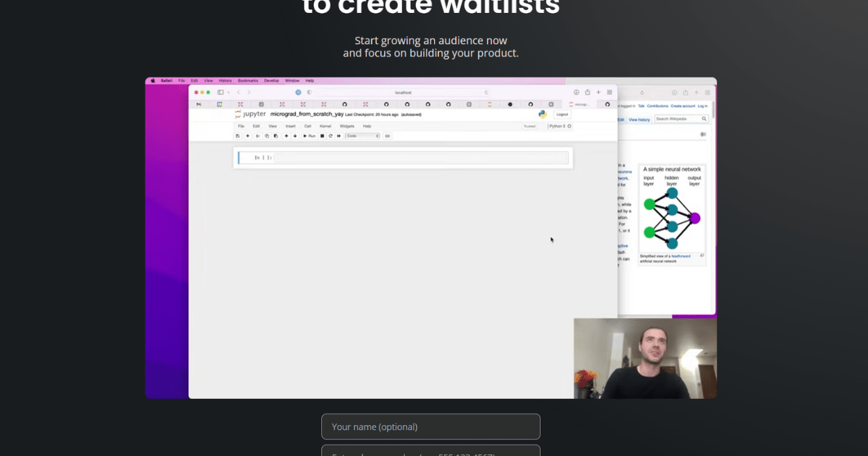This screenshot has width=868, height=456.
Task: Toggle the Wikipedia article audio playback icon
Action: coord(703,134)
